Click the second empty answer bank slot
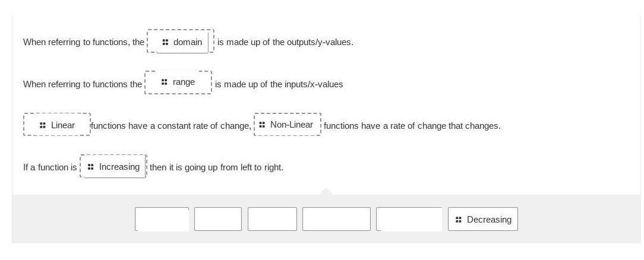 218,219
